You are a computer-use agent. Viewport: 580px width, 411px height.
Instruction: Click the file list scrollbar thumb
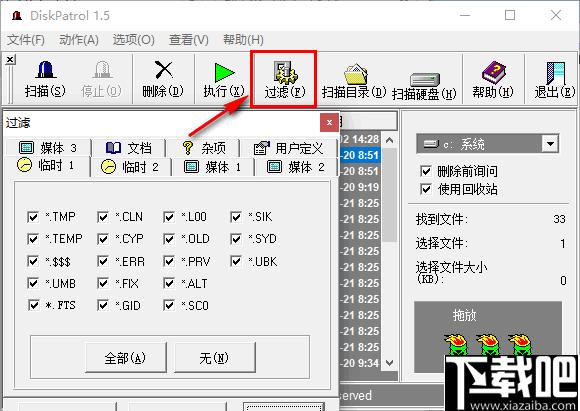pos(389,195)
